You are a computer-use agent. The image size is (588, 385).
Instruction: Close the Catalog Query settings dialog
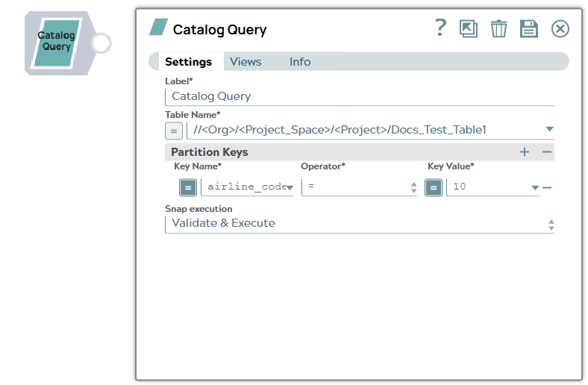560,29
